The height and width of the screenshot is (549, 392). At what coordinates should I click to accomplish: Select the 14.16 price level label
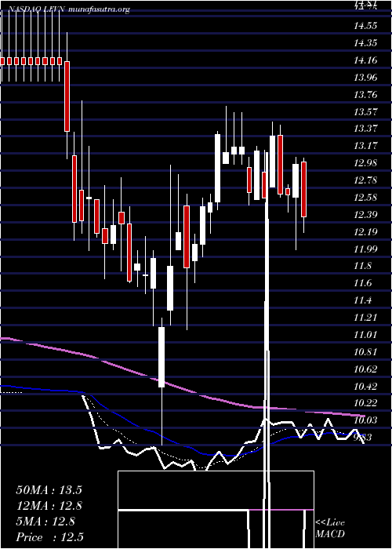point(366,60)
